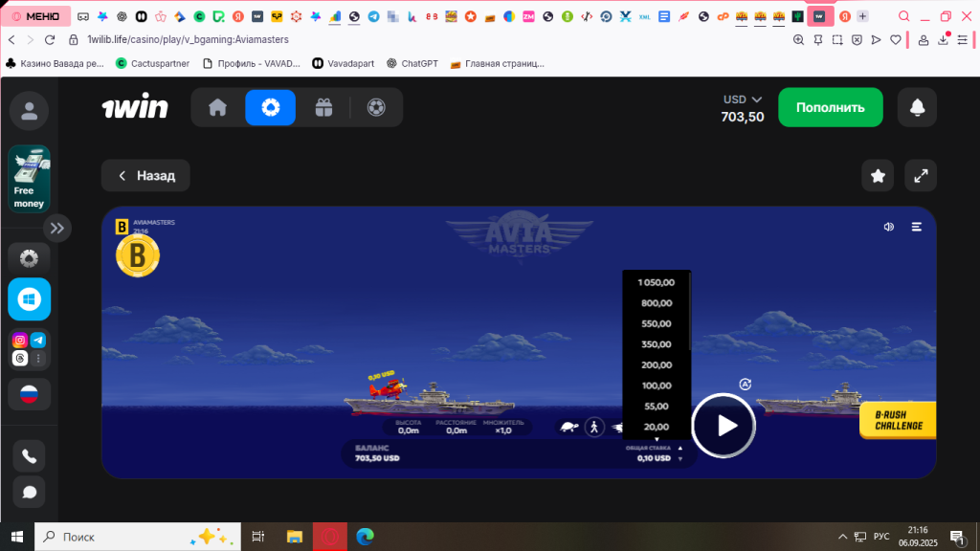
Task: Open the USD currency dropdown
Action: point(743,99)
